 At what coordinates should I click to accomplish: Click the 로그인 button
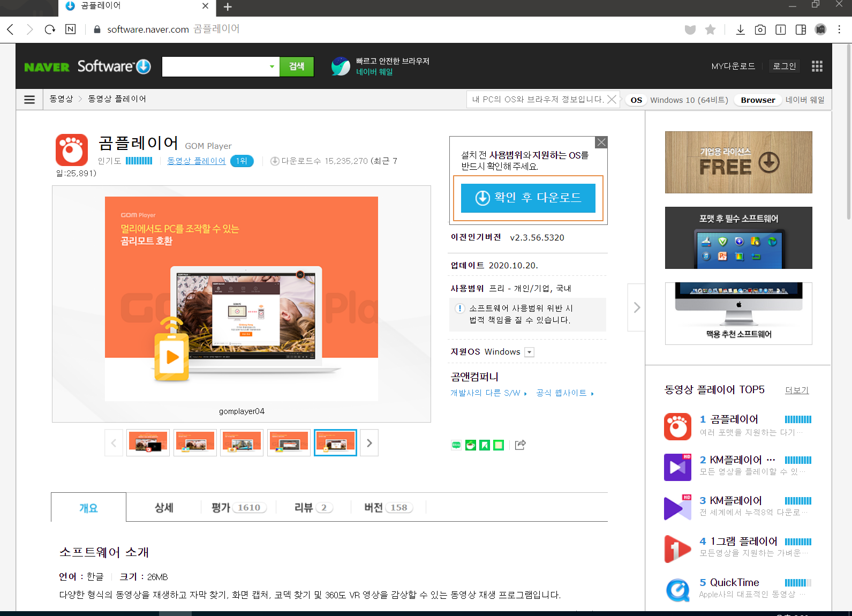(x=785, y=66)
